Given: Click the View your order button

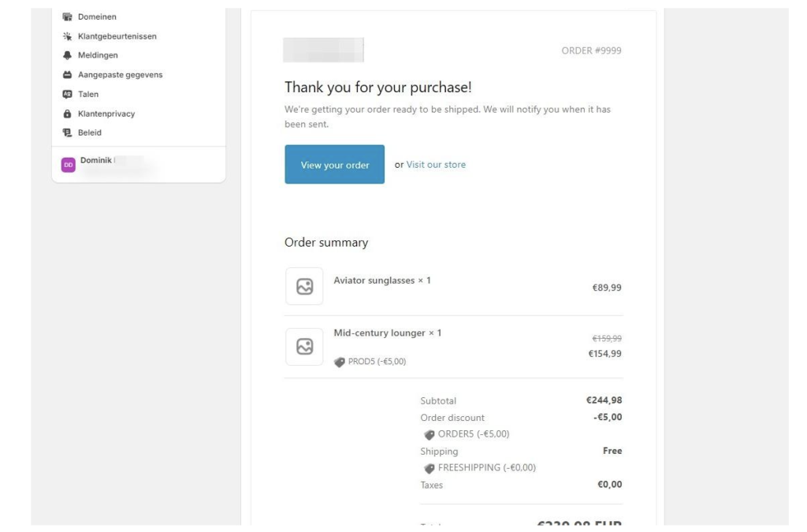Looking at the screenshot, I should pos(334,165).
